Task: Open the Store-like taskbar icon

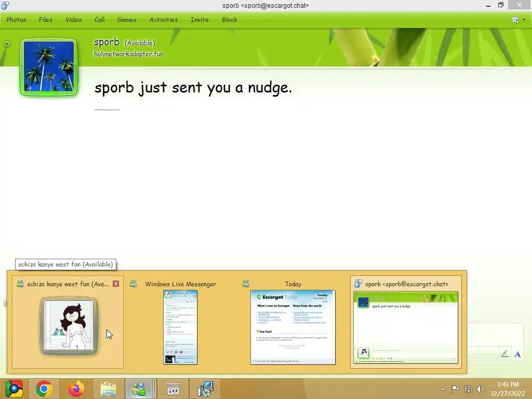Action: (173, 389)
